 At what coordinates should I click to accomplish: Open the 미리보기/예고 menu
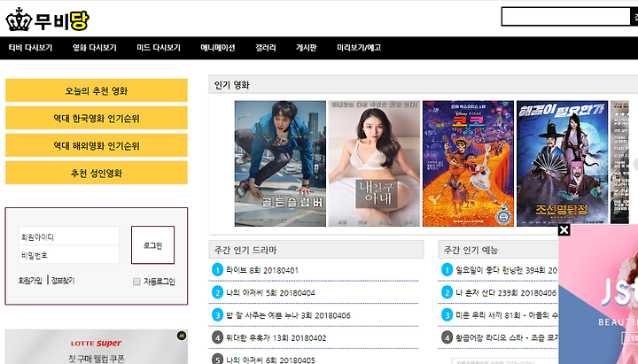359,48
